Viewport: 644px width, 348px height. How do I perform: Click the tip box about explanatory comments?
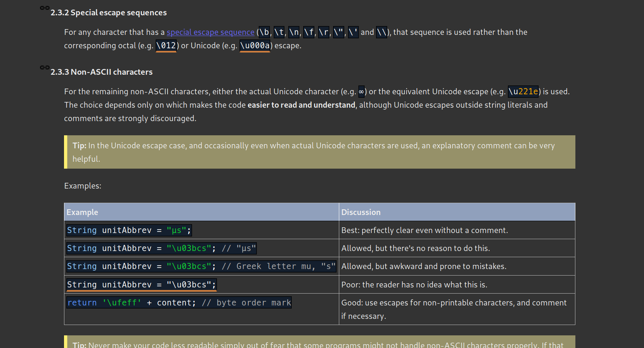tap(319, 152)
